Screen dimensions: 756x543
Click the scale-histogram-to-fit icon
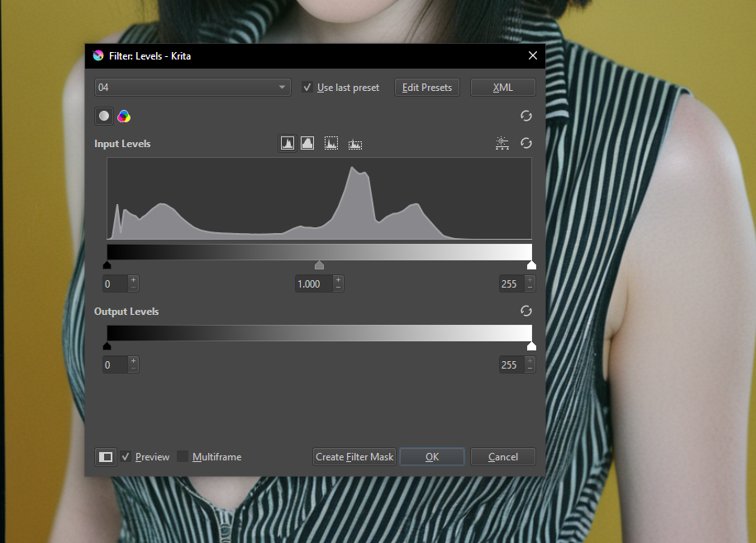(331, 143)
